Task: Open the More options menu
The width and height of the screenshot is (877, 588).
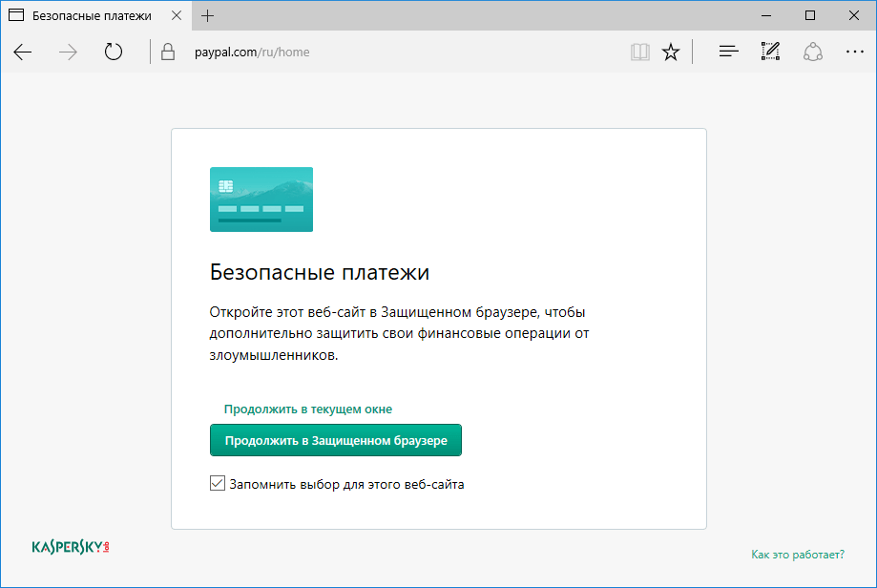Action: point(854,52)
